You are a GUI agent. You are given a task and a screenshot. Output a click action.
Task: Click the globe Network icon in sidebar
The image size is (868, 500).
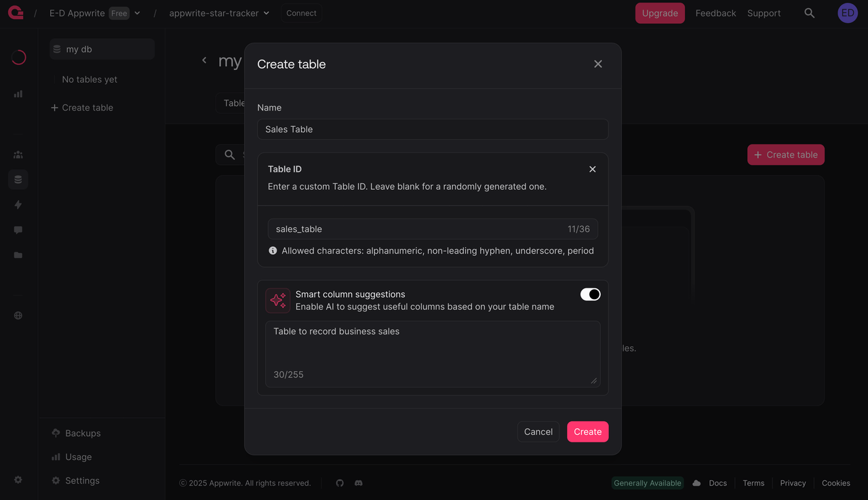click(x=18, y=315)
